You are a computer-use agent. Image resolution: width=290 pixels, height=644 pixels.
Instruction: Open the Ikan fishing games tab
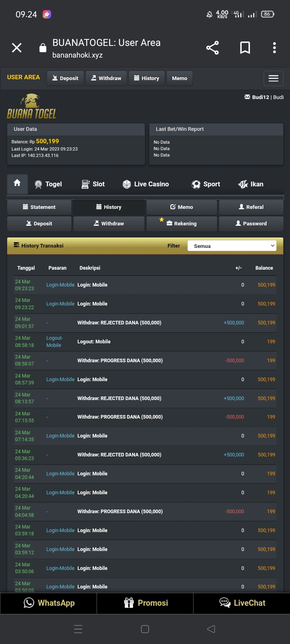[x=251, y=184]
